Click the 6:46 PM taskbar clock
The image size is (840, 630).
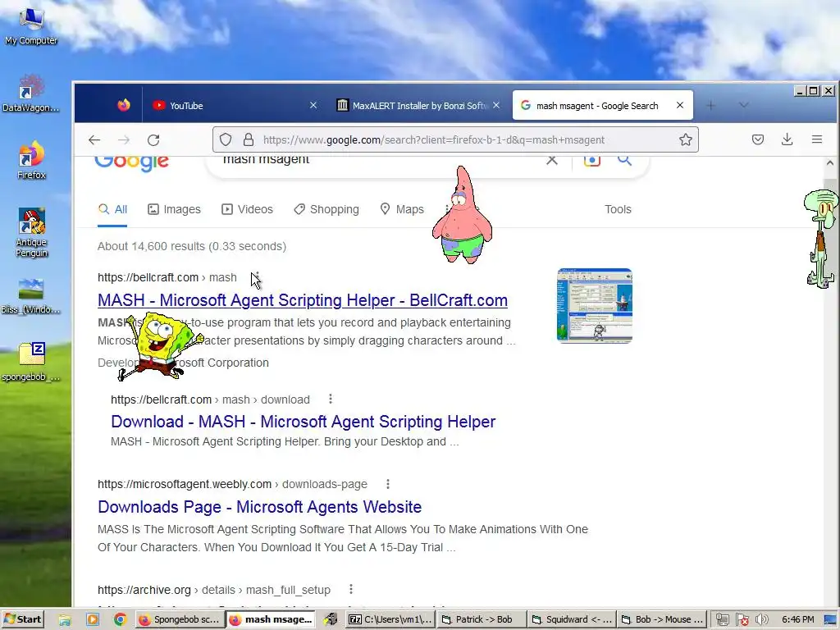(797, 619)
